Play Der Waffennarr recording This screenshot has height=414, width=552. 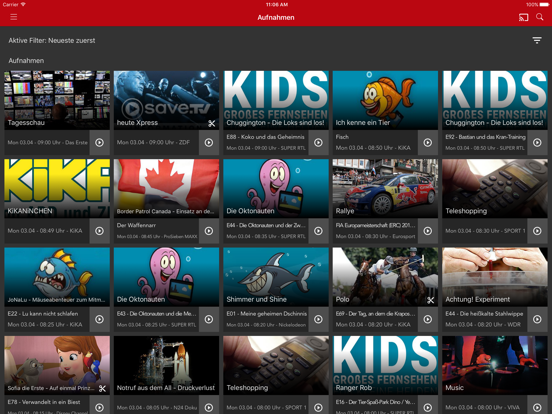pyautogui.click(x=209, y=231)
